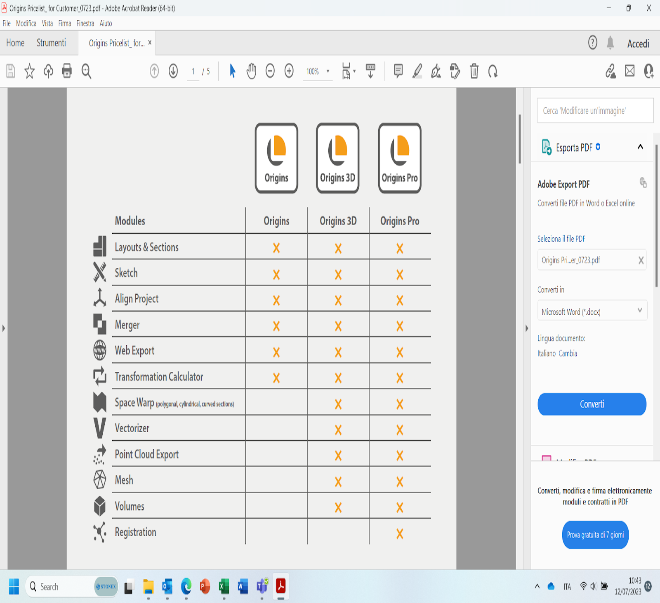Open the Modifica menu

(x=26, y=23)
